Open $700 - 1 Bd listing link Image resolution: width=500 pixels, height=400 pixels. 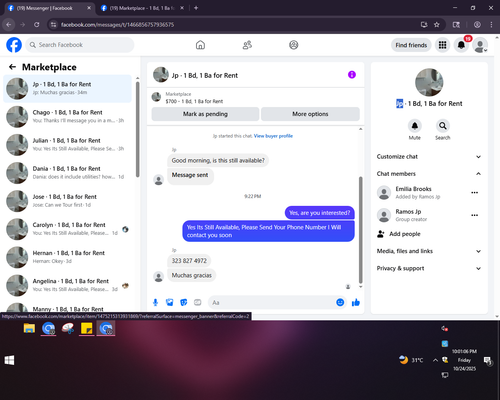point(194,101)
